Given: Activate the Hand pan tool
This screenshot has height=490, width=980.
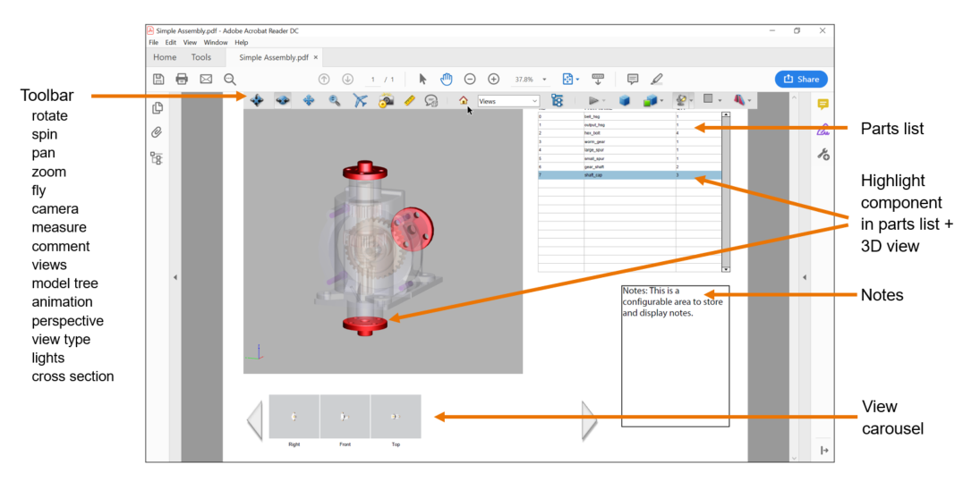Looking at the screenshot, I should point(447,80).
